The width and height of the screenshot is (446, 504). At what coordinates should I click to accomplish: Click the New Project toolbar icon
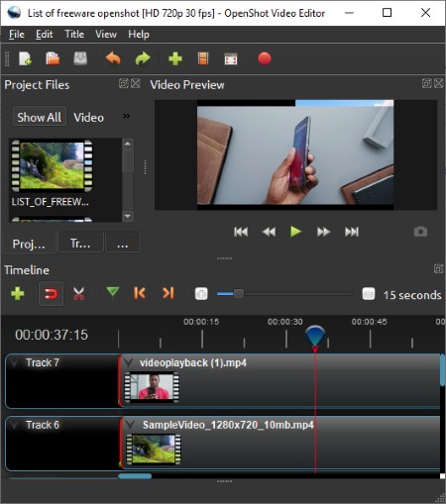tap(25, 59)
